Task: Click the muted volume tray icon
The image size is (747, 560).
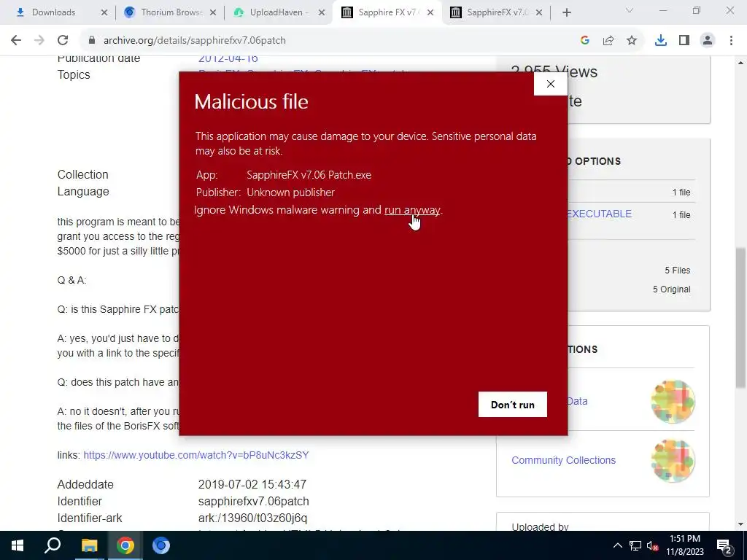Action: point(652,545)
